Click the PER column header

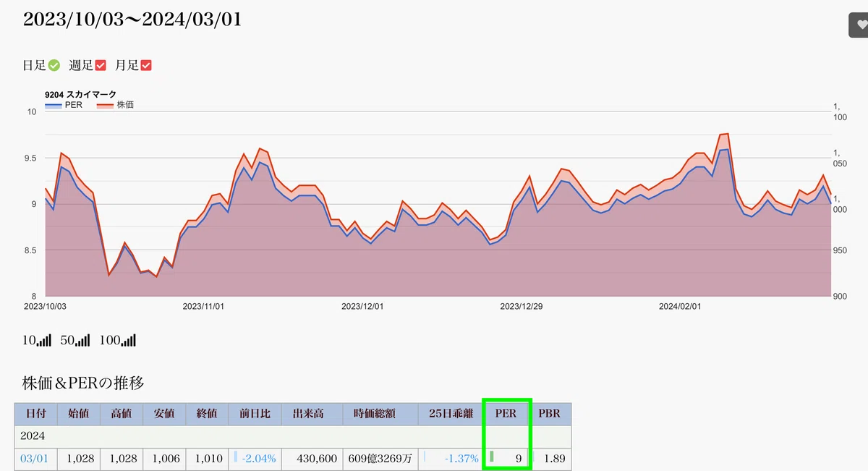coord(506,414)
